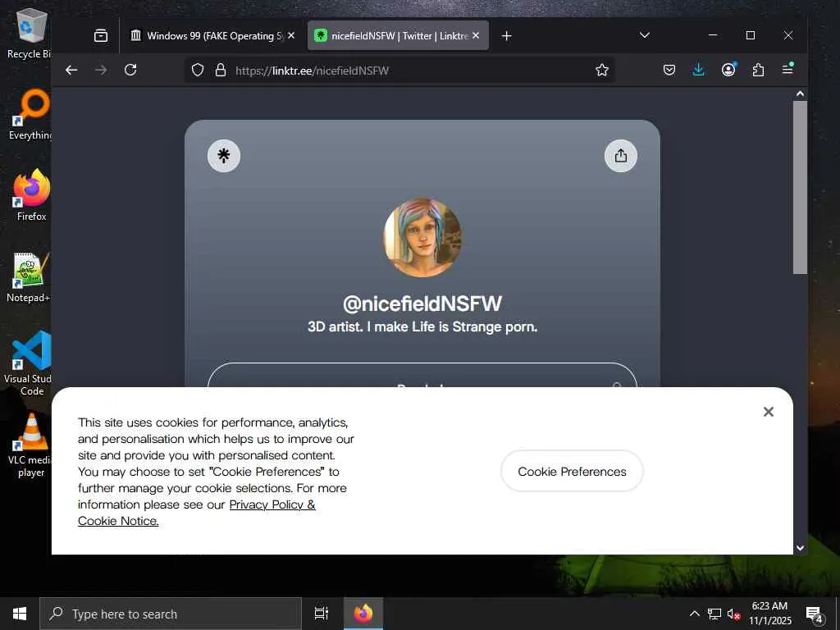Screen dimensions: 840x630
Task: Open the Firefox application hamburger menu
Action: pos(787,70)
